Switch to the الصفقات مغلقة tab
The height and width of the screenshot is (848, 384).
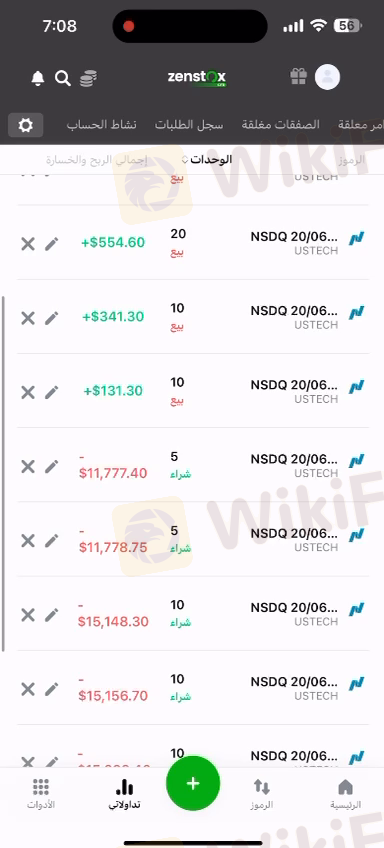coord(280,125)
